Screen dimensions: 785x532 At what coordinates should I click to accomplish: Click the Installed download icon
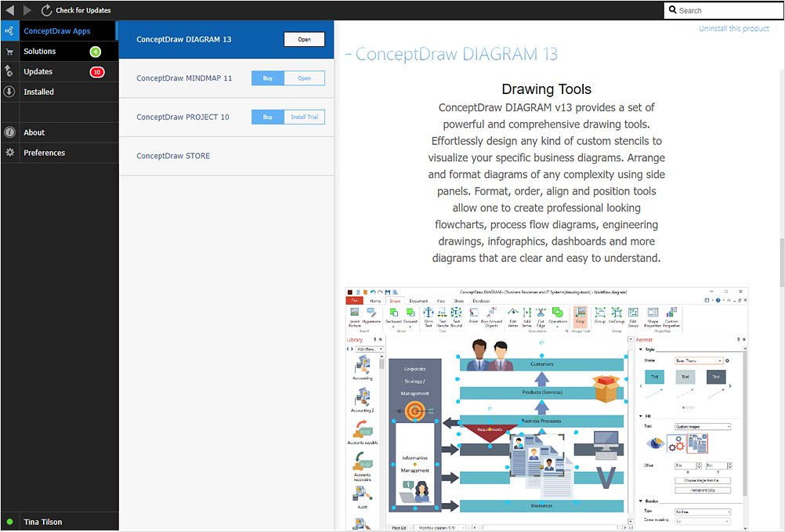[x=9, y=92]
